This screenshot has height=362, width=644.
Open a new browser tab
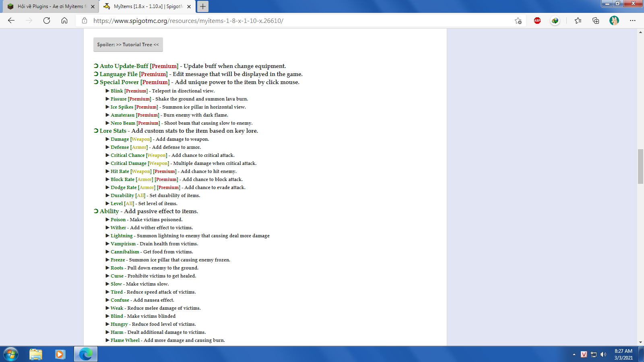tap(203, 6)
